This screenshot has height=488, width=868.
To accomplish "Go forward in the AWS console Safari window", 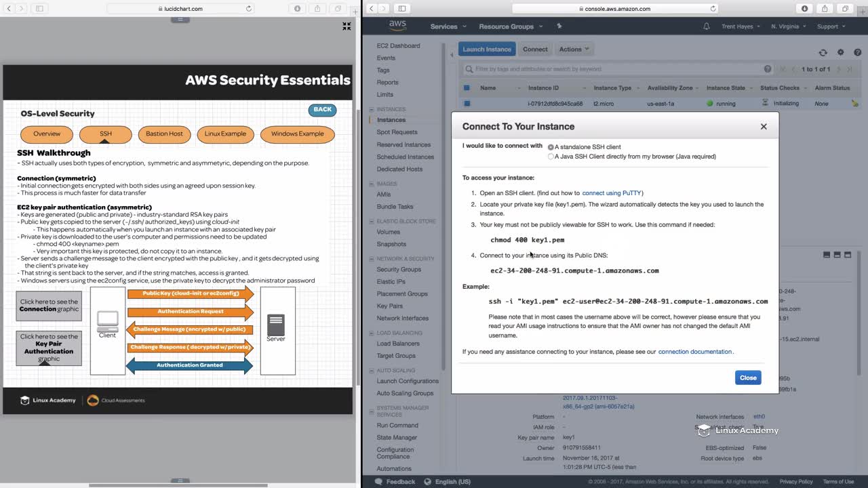I will [x=384, y=9].
